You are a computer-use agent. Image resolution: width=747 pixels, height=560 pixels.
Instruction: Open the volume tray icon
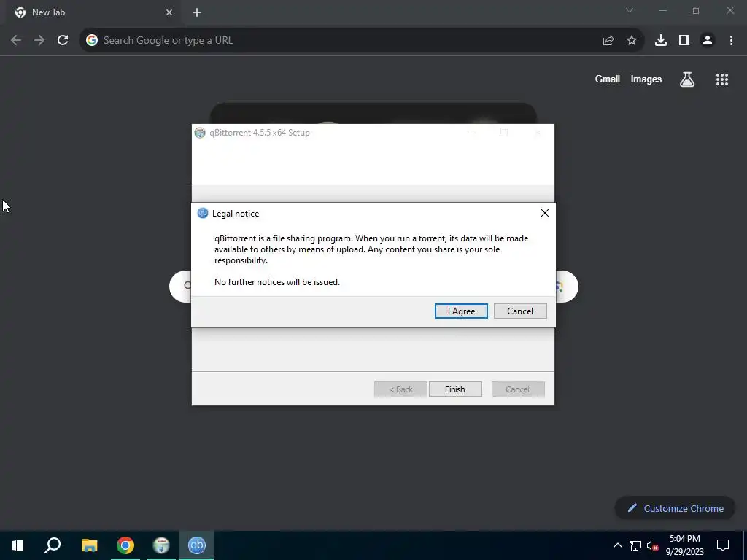point(652,545)
